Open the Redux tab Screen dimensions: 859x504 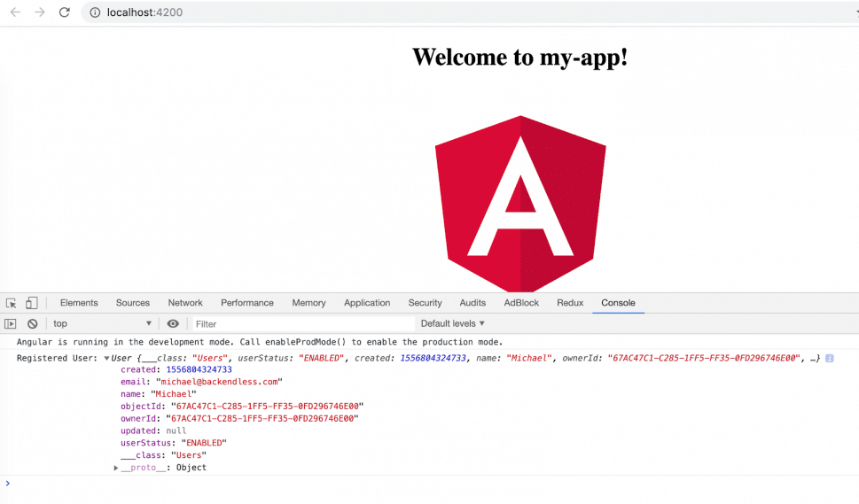(570, 303)
